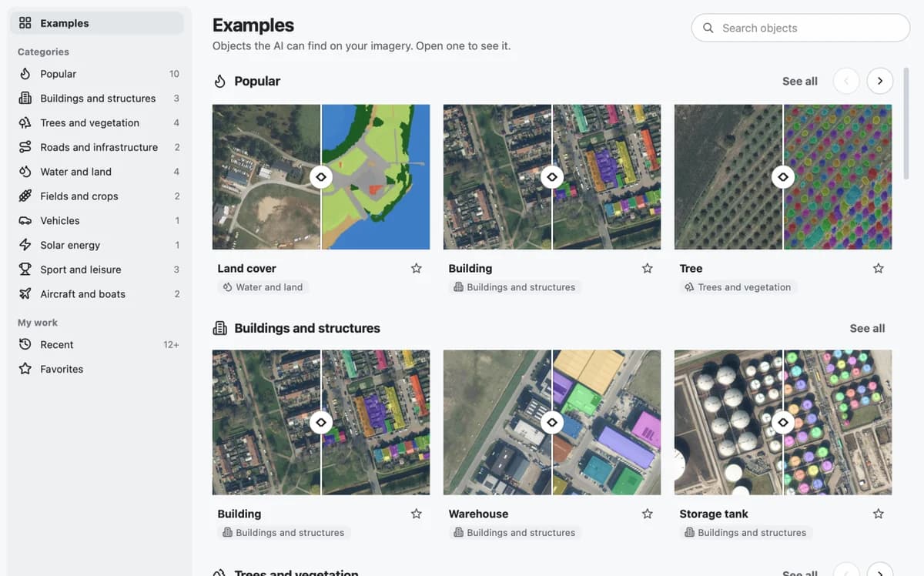The width and height of the screenshot is (924, 576).
Task: Star the Building card beside Warehouse
Action: [x=417, y=514]
